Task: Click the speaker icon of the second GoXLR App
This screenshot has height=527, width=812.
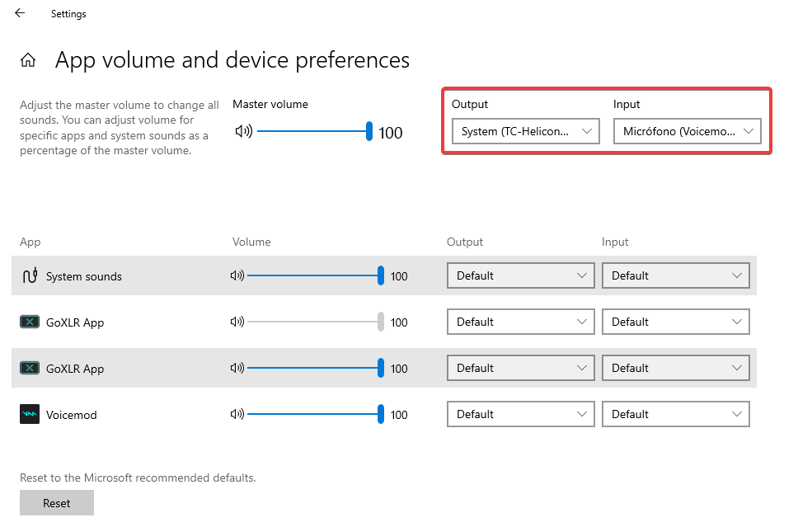Action: coord(237,368)
